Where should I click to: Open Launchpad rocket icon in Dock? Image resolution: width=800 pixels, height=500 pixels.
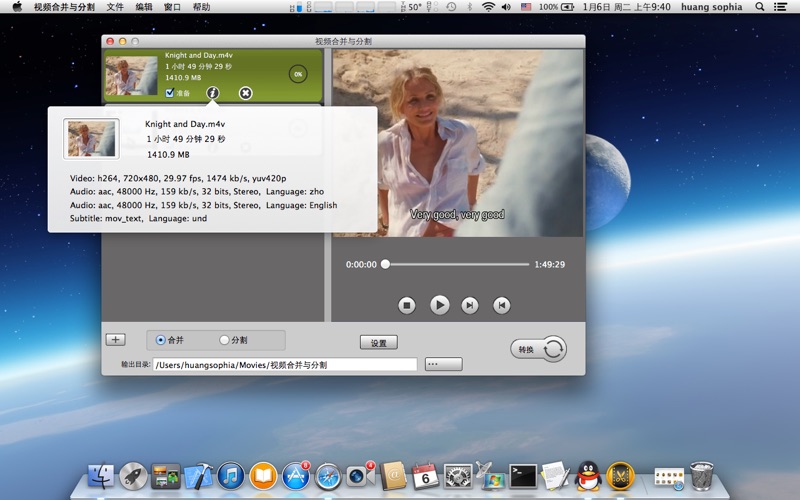tap(133, 477)
